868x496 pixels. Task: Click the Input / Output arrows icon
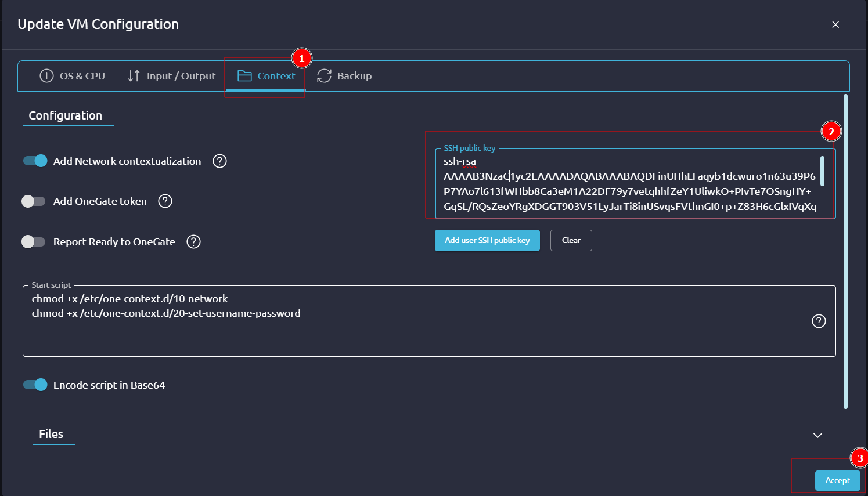(x=134, y=76)
